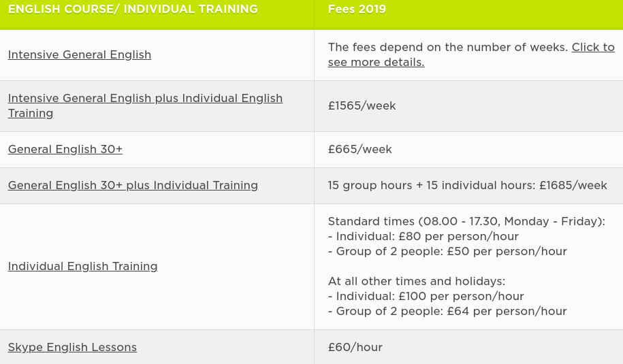Click 'Click to see more details' link
The height and width of the screenshot is (364, 623).
tap(376, 63)
